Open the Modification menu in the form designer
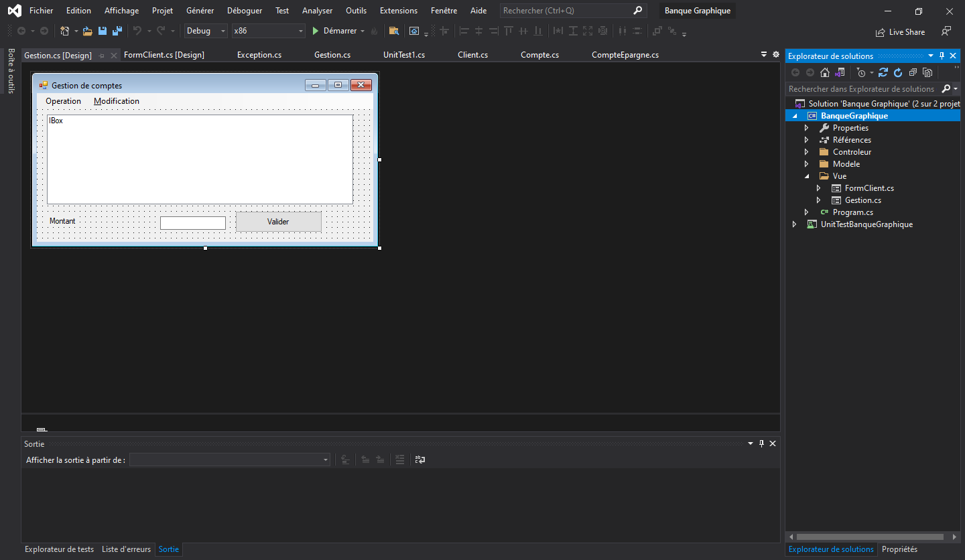The image size is (965, 560). pyautogui.click(x=117, y=101)
